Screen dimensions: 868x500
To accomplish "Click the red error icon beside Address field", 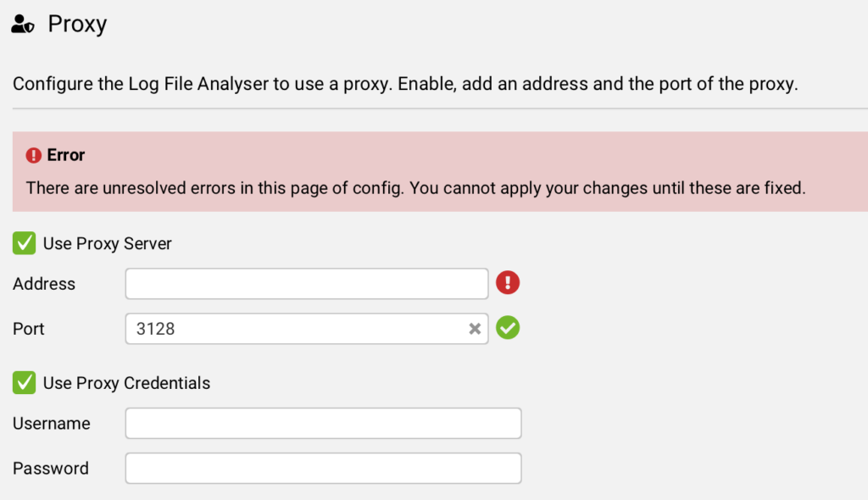I will (x=508, y=283).
